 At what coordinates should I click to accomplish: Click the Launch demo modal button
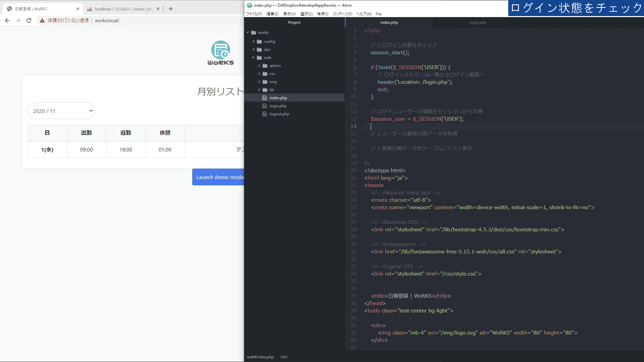[218, 177]
